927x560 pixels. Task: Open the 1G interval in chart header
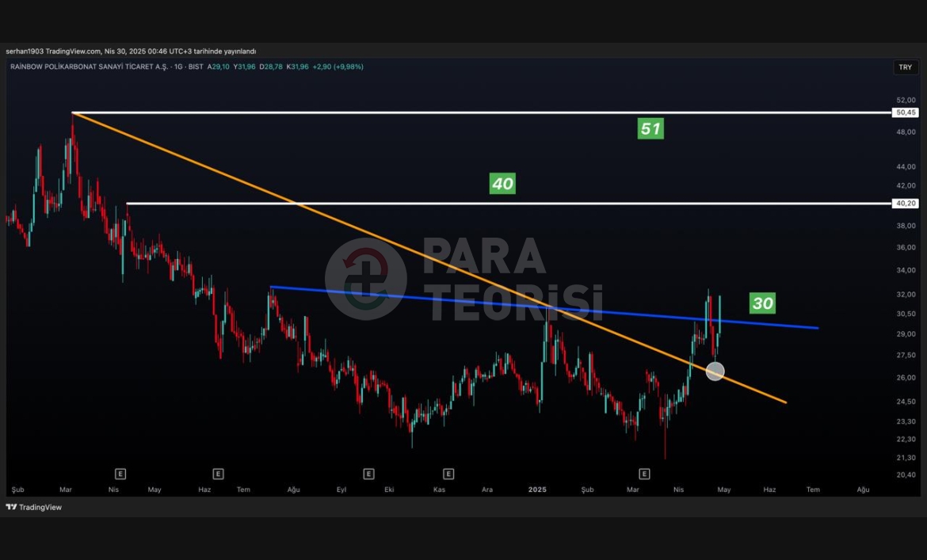click(177, 67)
